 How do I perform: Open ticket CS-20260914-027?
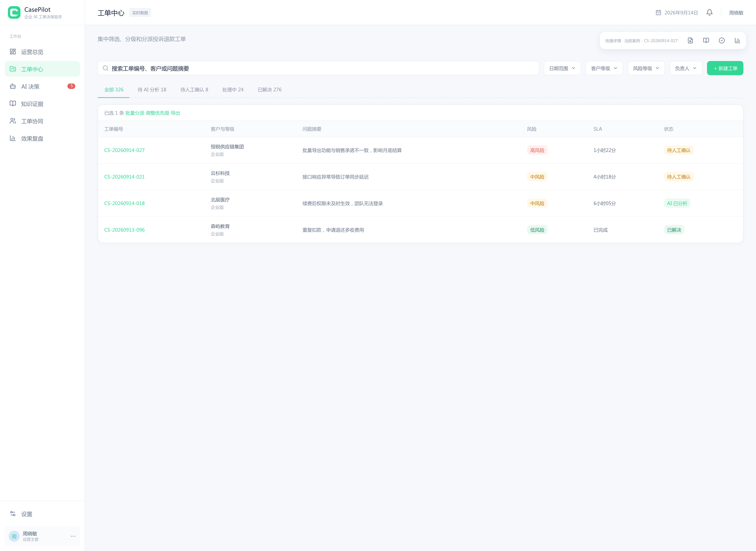(124, 150)
